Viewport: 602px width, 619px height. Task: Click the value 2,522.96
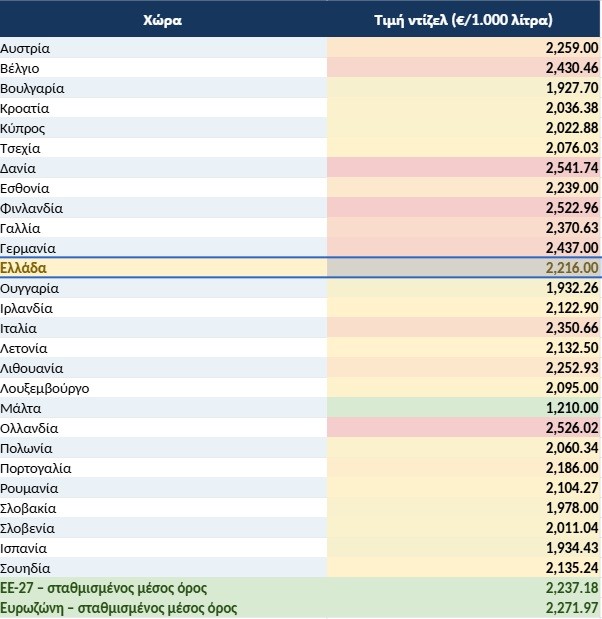pyautogui.click(x=572, y=208)
